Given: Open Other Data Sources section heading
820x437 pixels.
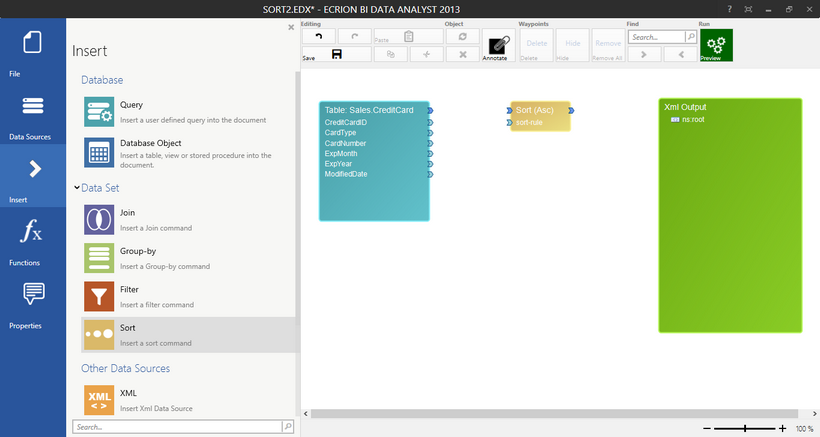Looking at the screenshot, I should (x=126, y=368).
